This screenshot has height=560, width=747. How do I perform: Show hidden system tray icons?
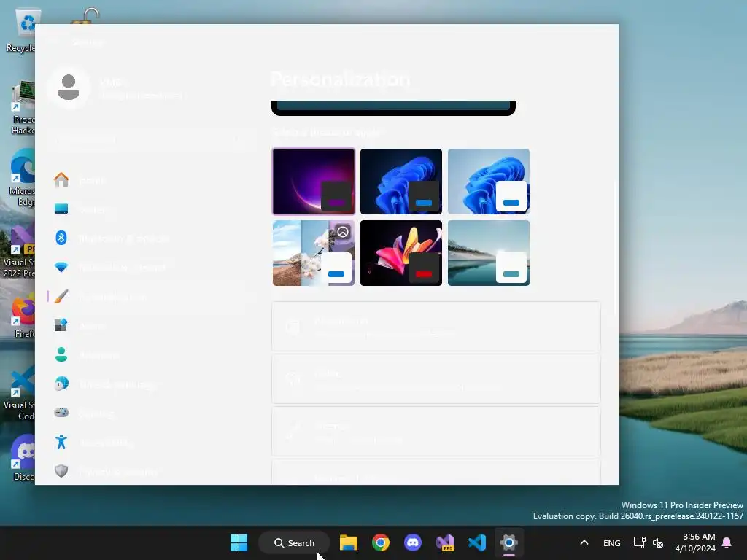[584, 542]
